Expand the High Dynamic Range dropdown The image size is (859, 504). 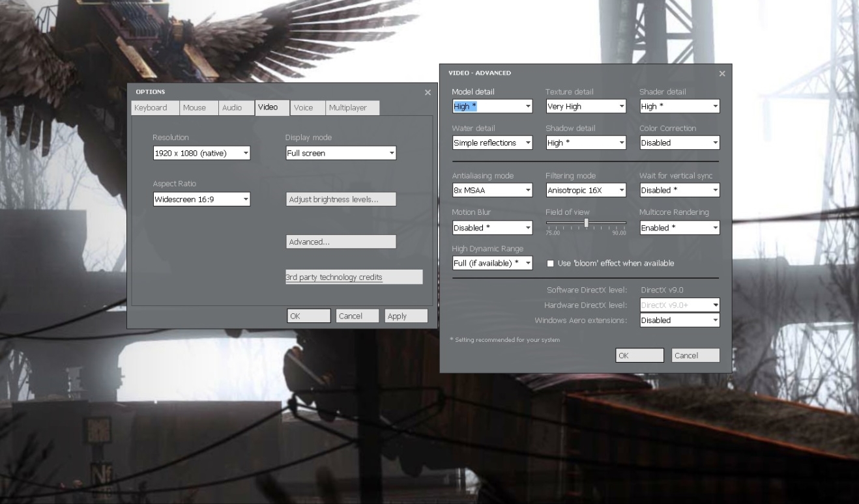[x=492, y=263]
